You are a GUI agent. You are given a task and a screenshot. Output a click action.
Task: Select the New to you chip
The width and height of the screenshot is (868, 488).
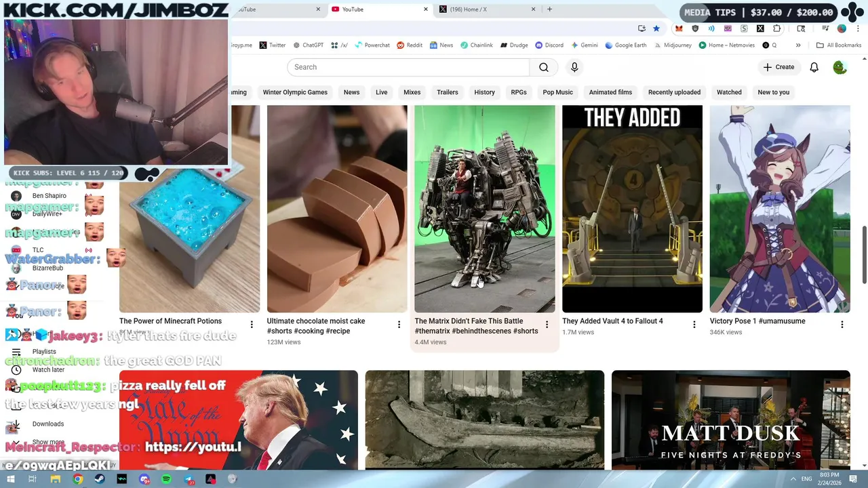point(774,92)
